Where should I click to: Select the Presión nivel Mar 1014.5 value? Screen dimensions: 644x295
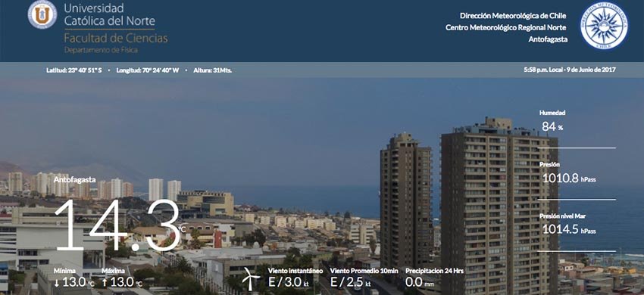(569, 229)
